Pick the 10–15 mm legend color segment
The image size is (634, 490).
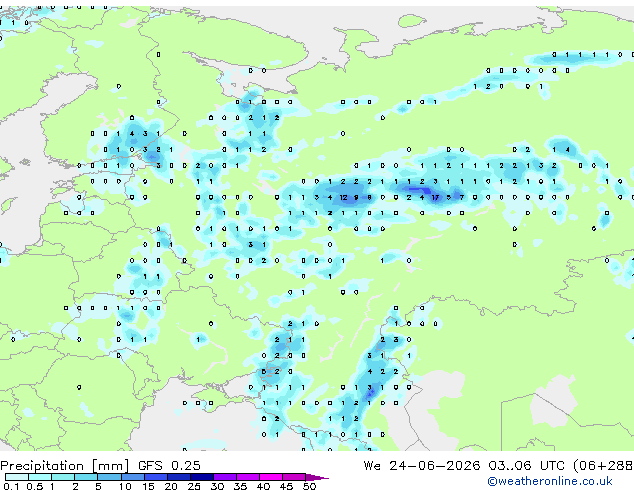click(x=133, y=477)
